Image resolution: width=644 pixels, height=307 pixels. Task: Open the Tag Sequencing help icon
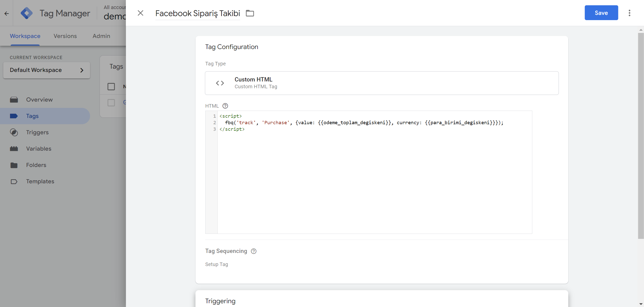(254, 251)
